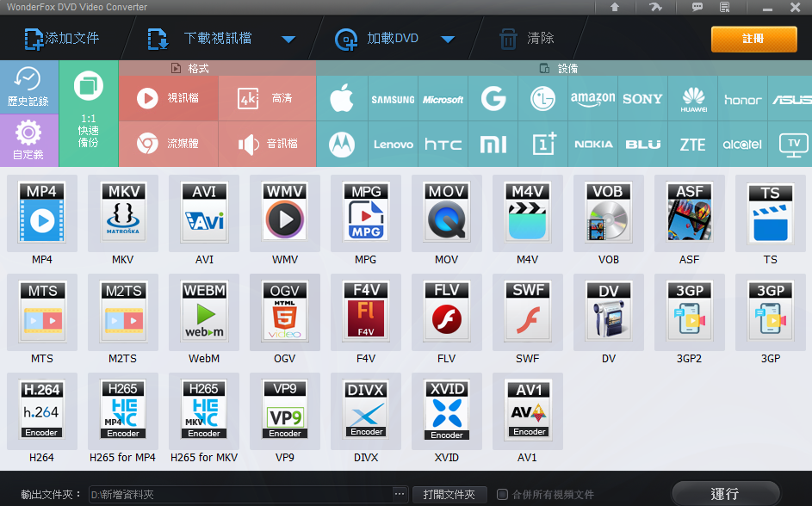Open the 流媒體 format tab
Image resolution: width=812 pixels, height=506 pixels.
tap(168, 145)
